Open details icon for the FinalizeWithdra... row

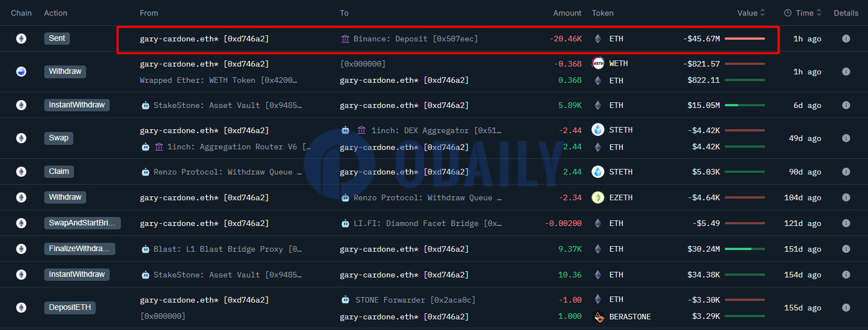846,249
